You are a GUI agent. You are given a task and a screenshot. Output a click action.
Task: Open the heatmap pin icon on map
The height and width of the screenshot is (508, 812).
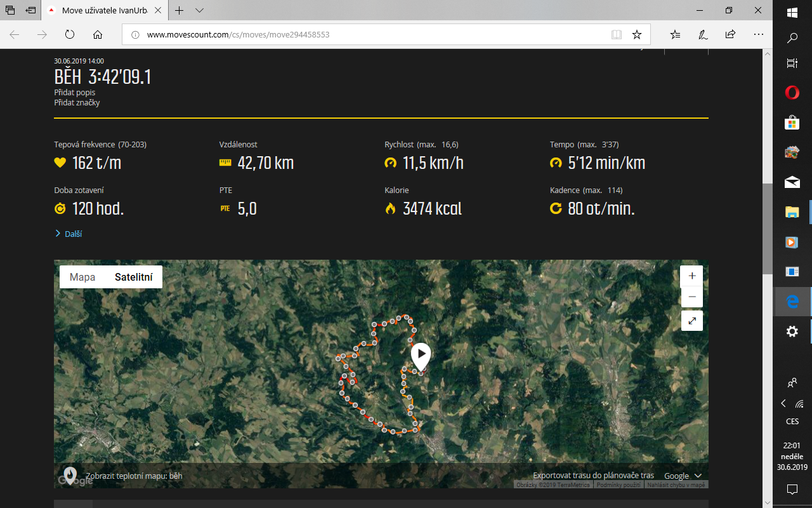[x=70, y=475]
